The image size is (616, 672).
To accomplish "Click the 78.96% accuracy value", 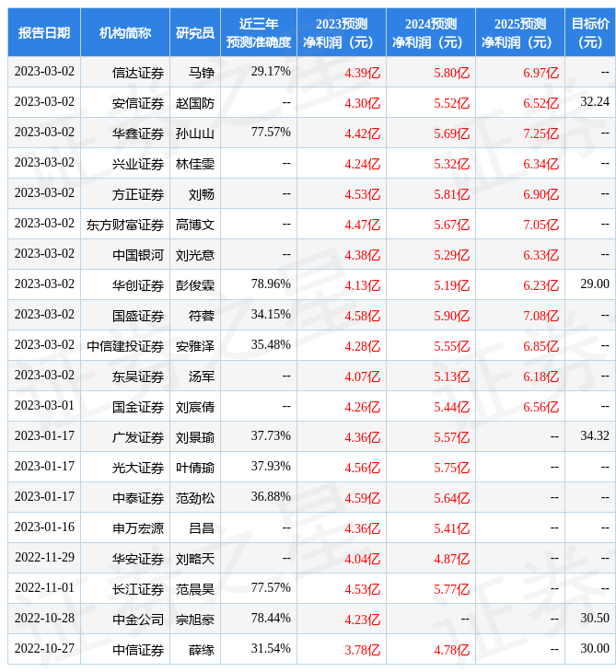I will [x=271, y=284].
